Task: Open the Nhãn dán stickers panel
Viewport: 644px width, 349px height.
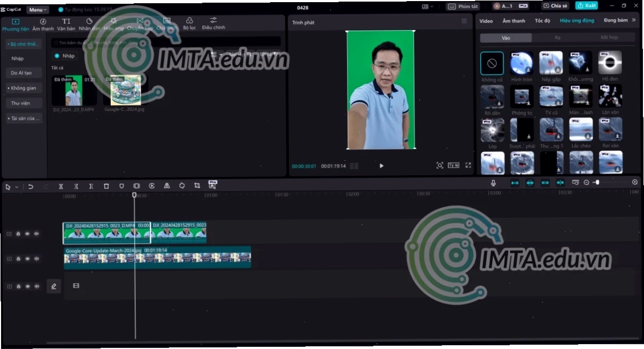Action: [89, 25]
